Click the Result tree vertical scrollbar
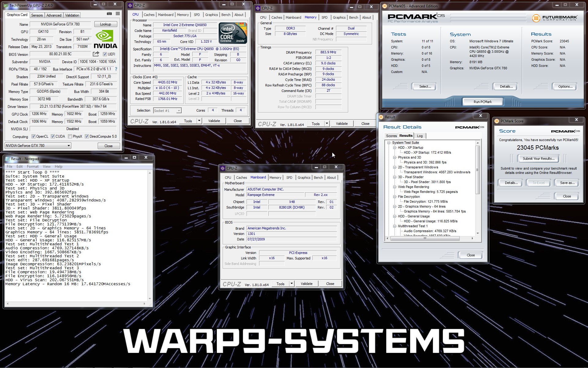Image resolution: width=588 pixels, height=368 pixels. pyautogui.click(x=477, y=170)
